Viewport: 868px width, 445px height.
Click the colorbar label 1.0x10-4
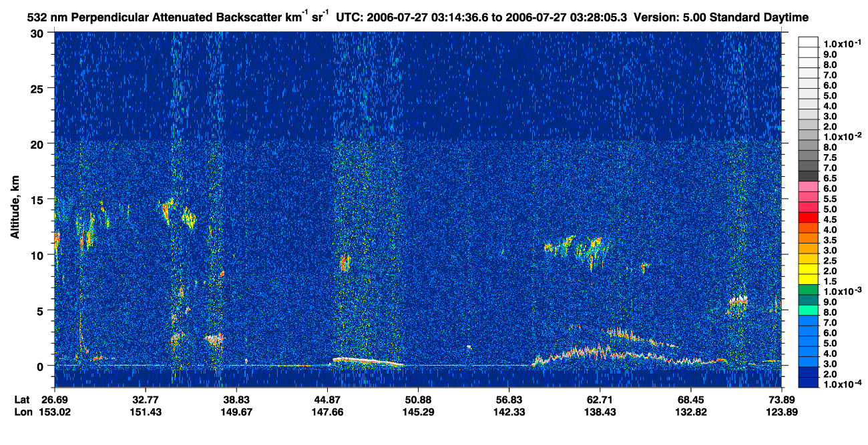coord(841,384)
